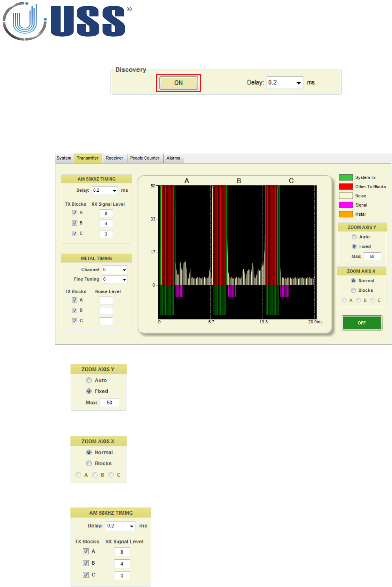Toggle Metal Timing TX Block A checkbox
The width and height of the screenshot is (392, 587).
[x=75, y=300]
